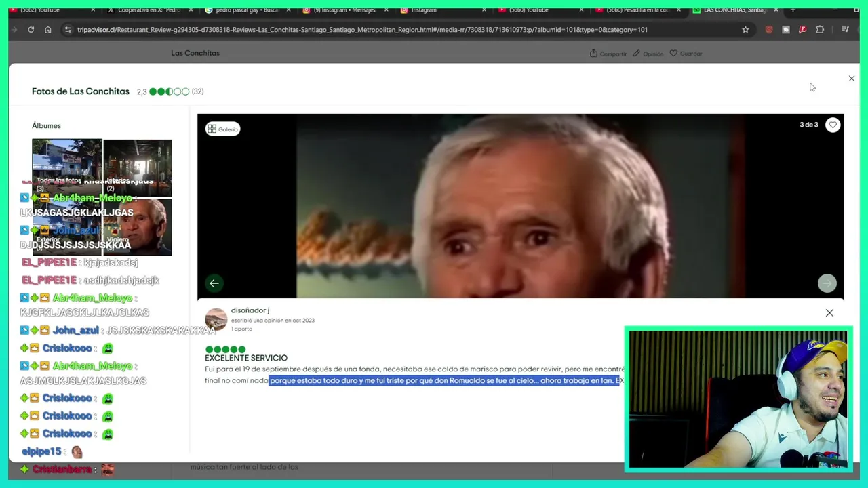Click the Fotos de Las Conchitas title
The width and height of the screenshot is (868, 488).
(x=81, y=91)
